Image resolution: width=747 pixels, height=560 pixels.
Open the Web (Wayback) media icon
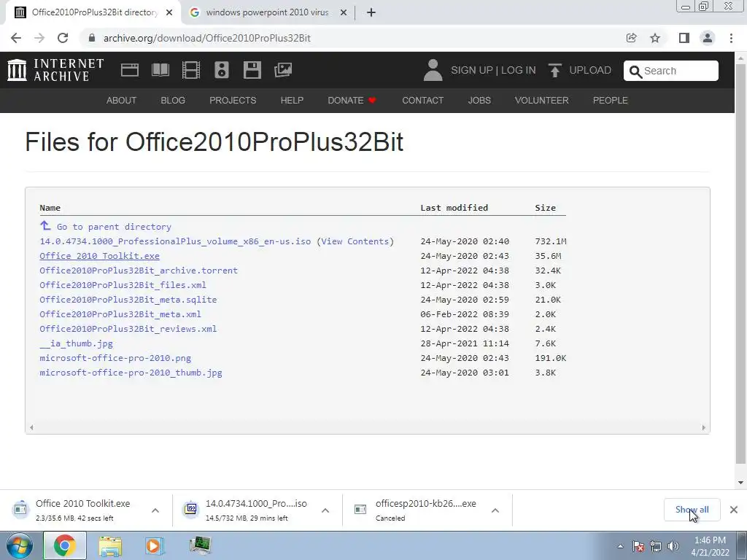pyautogui.click(x=130, y=70)
